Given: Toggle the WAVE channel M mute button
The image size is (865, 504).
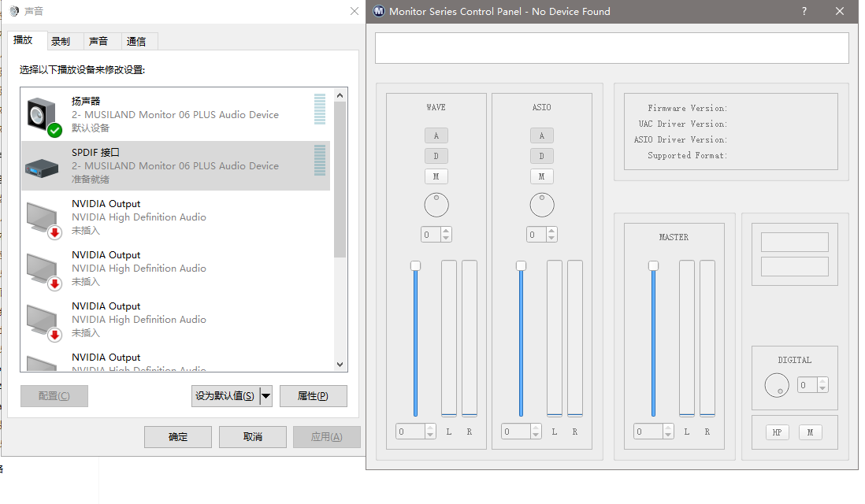Looking at the screenshot, I should pos(436,176).
